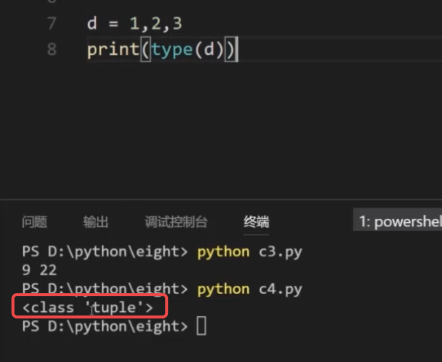The width and height of the screenshot is (442, 362).
Task: Select the 终端 tab
Action: [x=256, y=222]
